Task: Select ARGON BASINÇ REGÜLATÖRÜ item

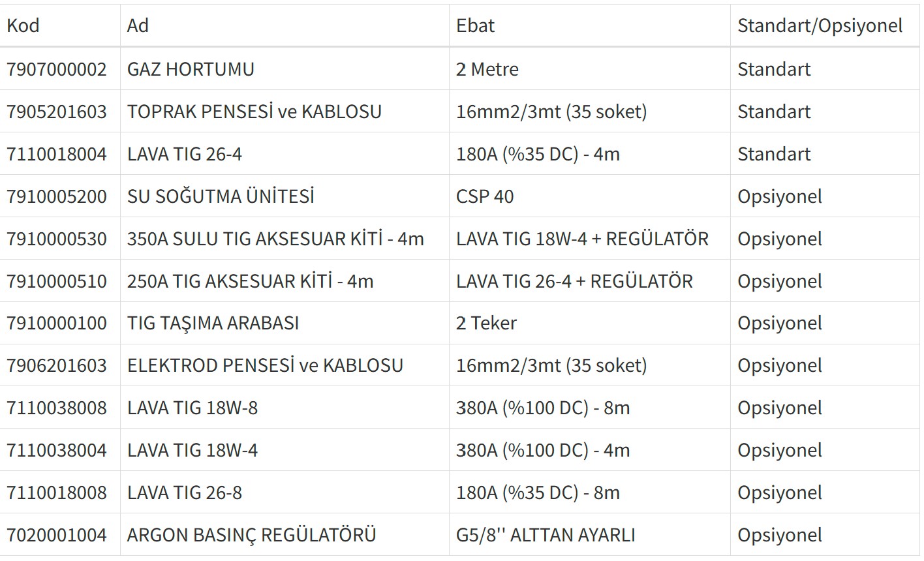Action: [251, 535]
